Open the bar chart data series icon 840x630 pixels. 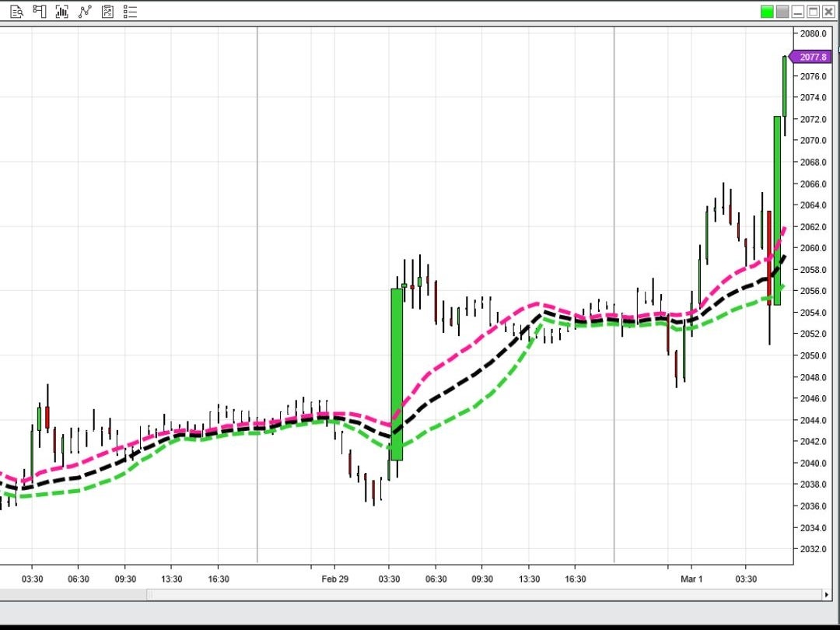[x=61, y=12]
